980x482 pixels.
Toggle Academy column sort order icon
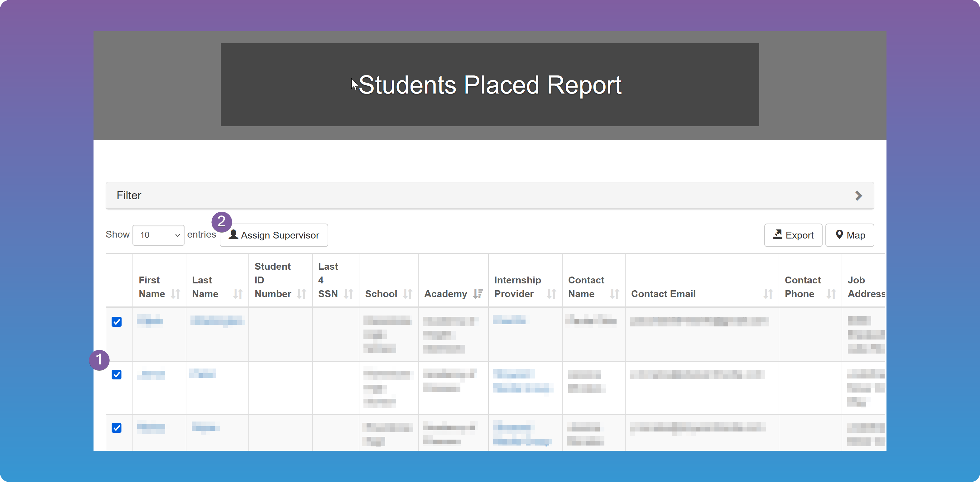point(478,294)
